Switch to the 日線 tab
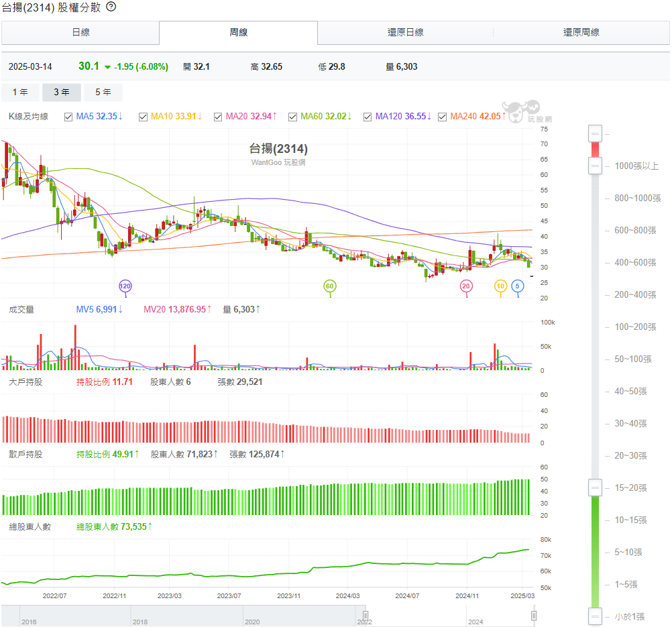The height and width of the screenshot is (627, 672). point(80,32)
